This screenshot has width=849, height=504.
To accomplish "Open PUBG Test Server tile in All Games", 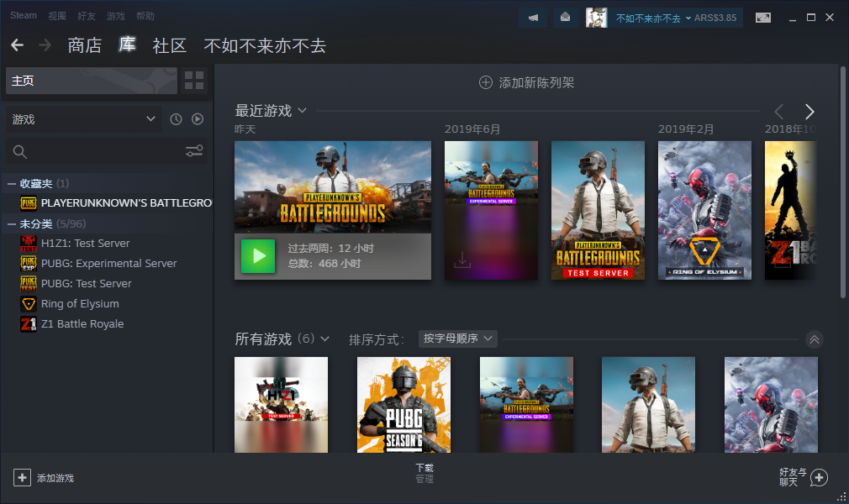I will click(x=648, y=404).
